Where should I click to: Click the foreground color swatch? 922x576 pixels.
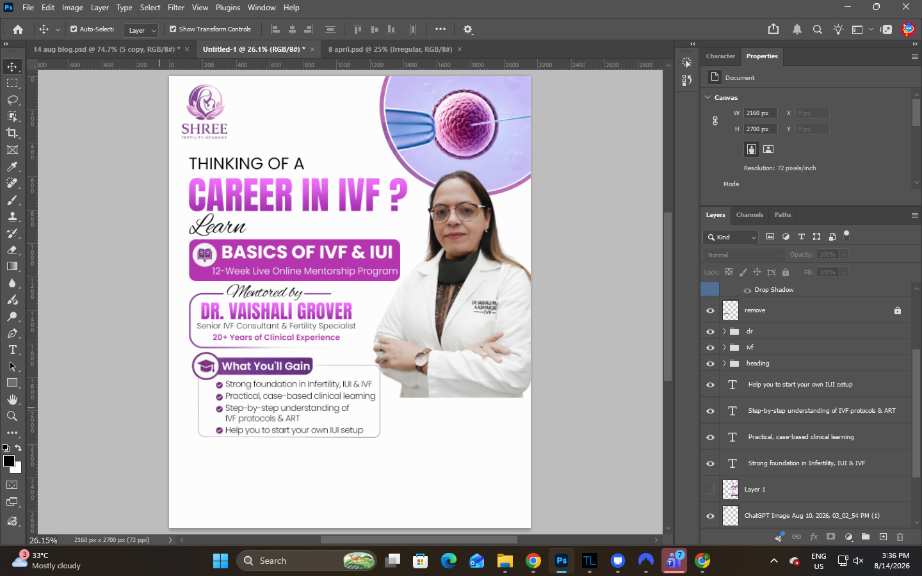pyautogui.click(x=9, y=461)
